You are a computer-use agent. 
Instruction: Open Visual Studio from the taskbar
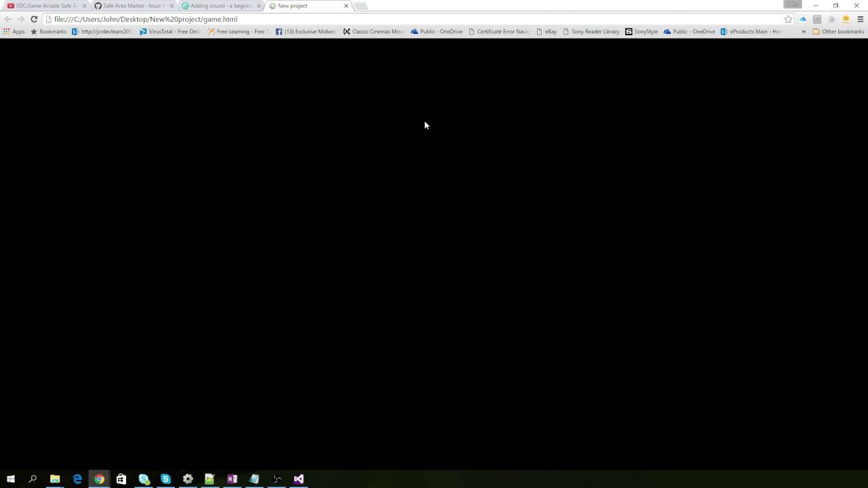click(x=298, y=479)
